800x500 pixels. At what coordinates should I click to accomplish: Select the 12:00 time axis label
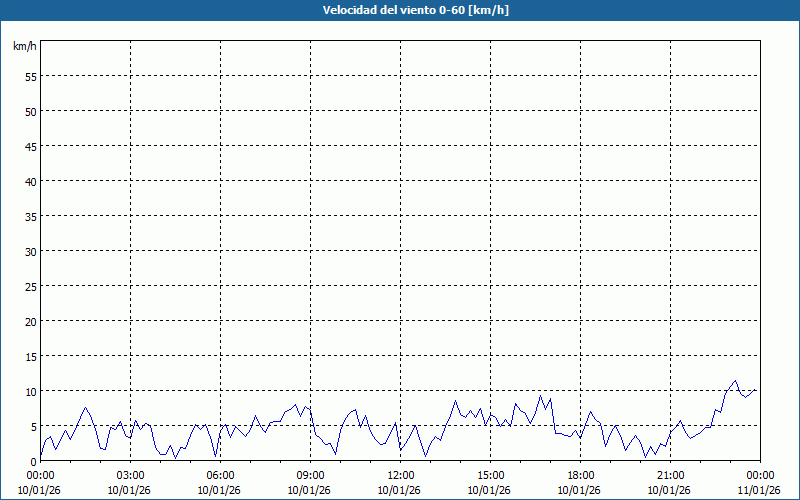coord(400,475)
